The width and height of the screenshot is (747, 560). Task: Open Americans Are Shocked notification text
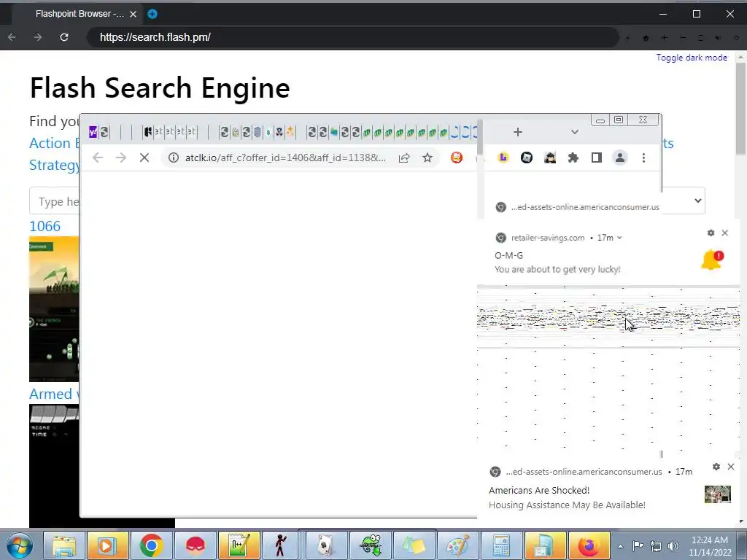pos(567,497)
